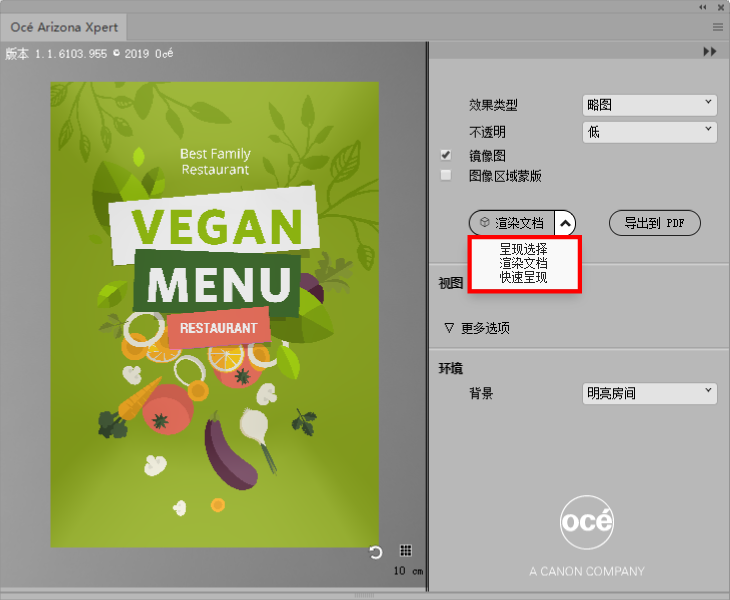Toggle the grid icon below the preview

coord(406,551)
